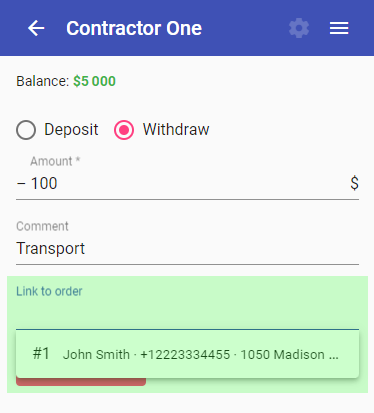Select the Withdraw radio button
Viewport: 374px width, 413px height.
(x=124, y=130)
